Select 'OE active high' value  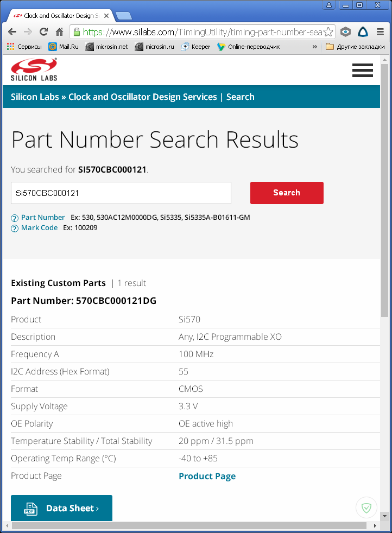(206, 423)
